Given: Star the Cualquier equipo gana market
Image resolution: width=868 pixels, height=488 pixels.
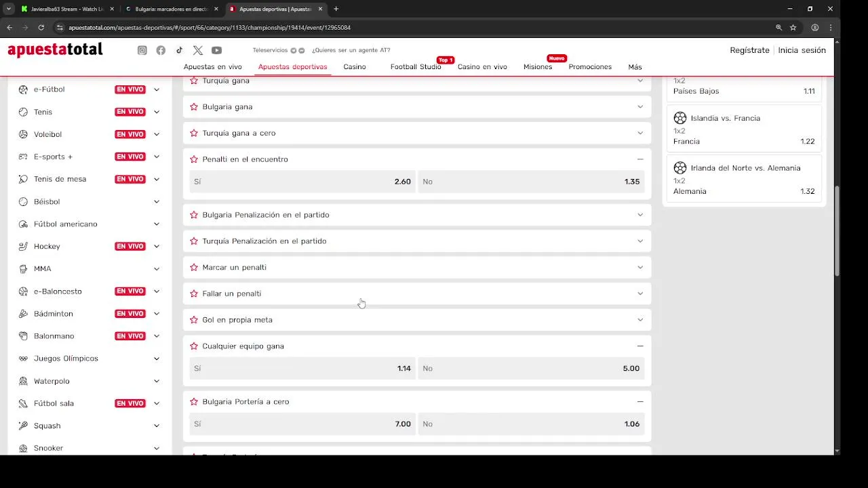Looking at the screenshot, I should [194, 346].
